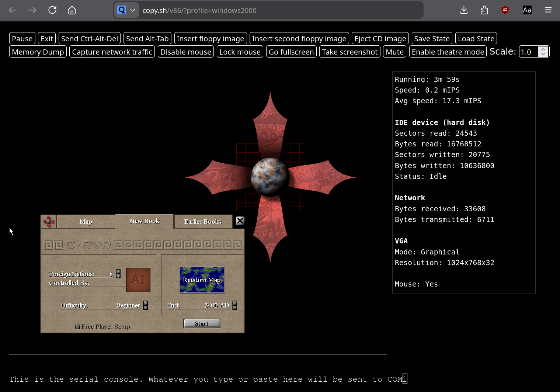The width and height of the screenshot is (560, 392).
Task: Click the AI controlled-by tile
Action: pyautogui.click(x=138, y=280)
